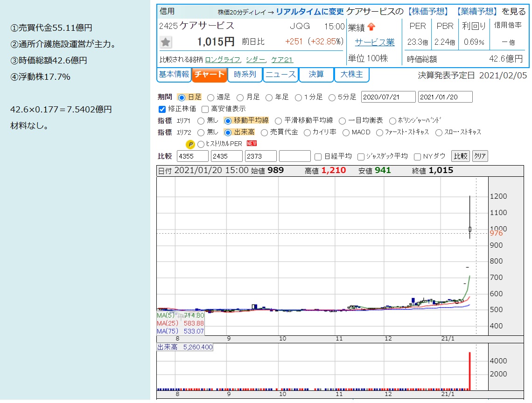
Task: Click the red volume spike bar
Action: [470, 371]
